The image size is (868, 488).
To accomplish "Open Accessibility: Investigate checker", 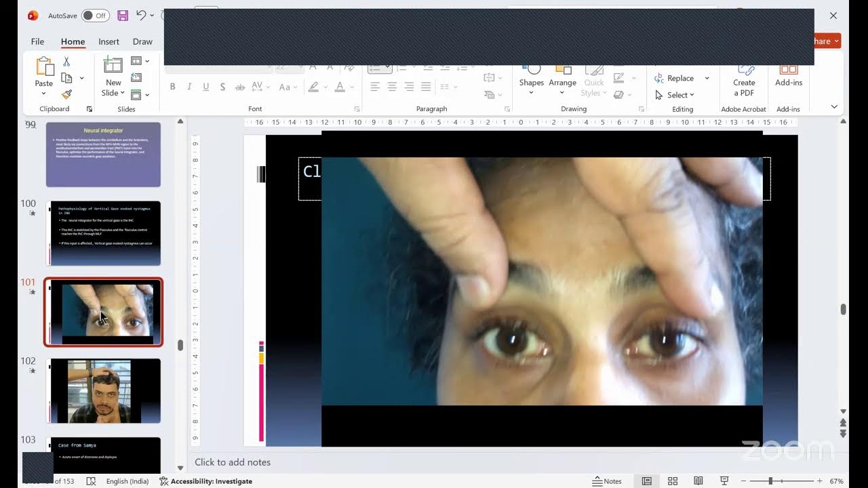I will (205, 481).
